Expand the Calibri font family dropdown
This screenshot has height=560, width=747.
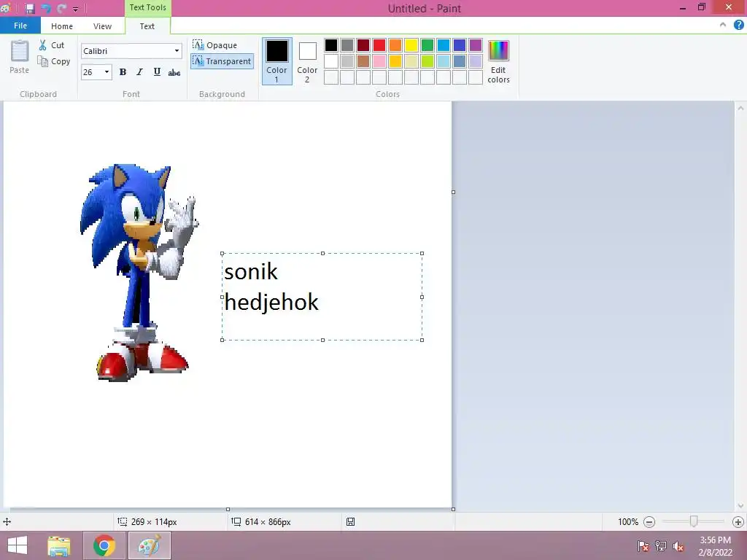pos(177,51)
